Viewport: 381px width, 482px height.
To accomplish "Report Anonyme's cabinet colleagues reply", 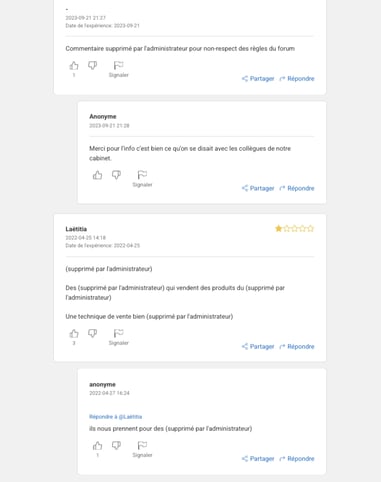I will pos(142,179).
